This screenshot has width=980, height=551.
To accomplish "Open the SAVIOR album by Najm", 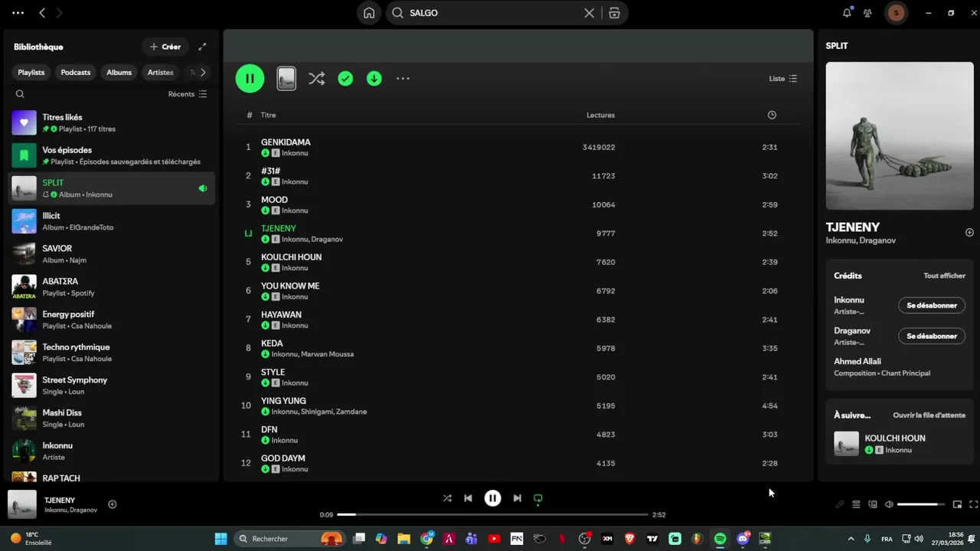I will tap(111, 254).
